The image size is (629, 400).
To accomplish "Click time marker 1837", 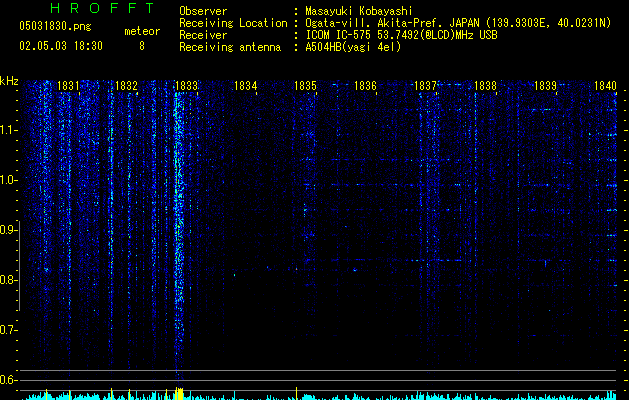I will [x=425, y=85].
